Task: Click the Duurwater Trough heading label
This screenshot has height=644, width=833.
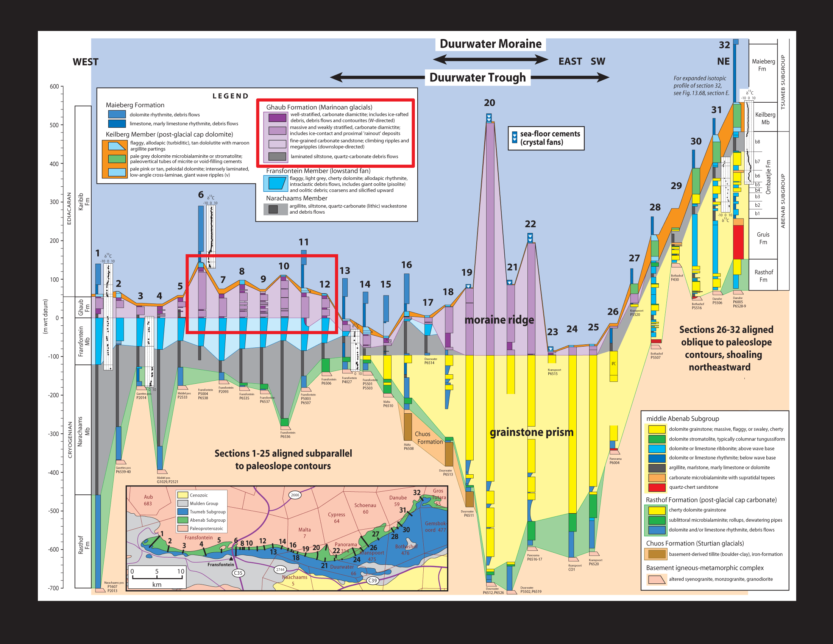Action: tap(477, 77)
